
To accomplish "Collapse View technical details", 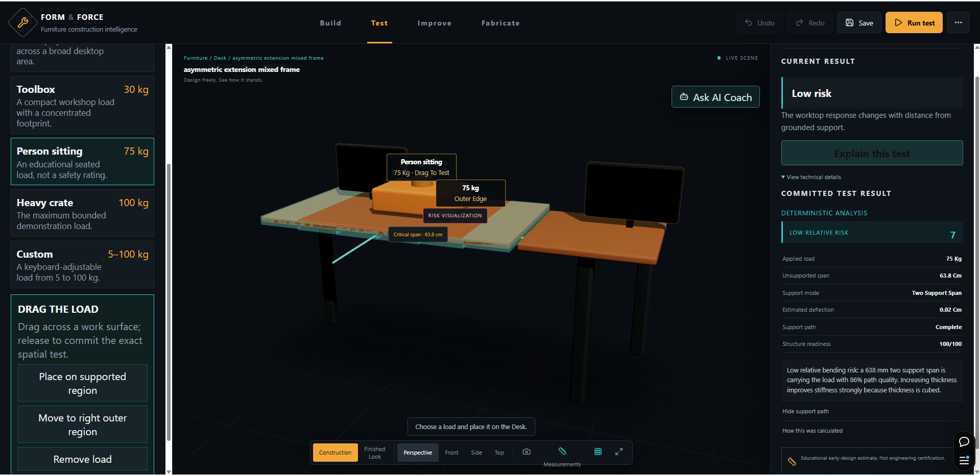I will pos(811,177).
